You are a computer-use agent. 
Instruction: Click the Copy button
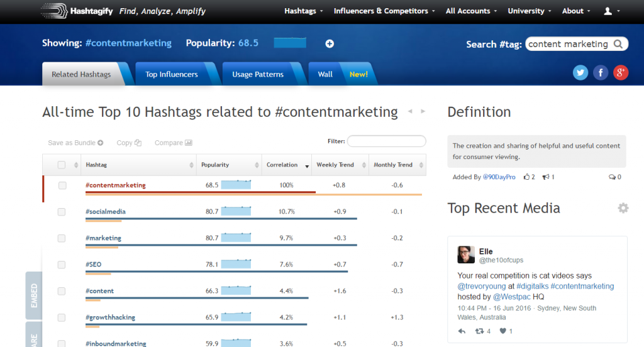[129, 143]
